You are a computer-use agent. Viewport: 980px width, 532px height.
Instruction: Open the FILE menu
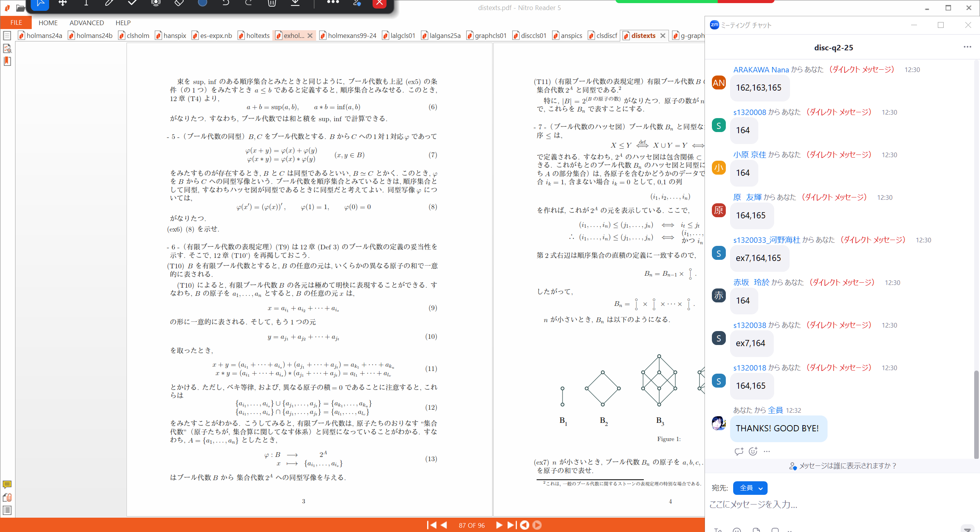(x=16, y=22)
